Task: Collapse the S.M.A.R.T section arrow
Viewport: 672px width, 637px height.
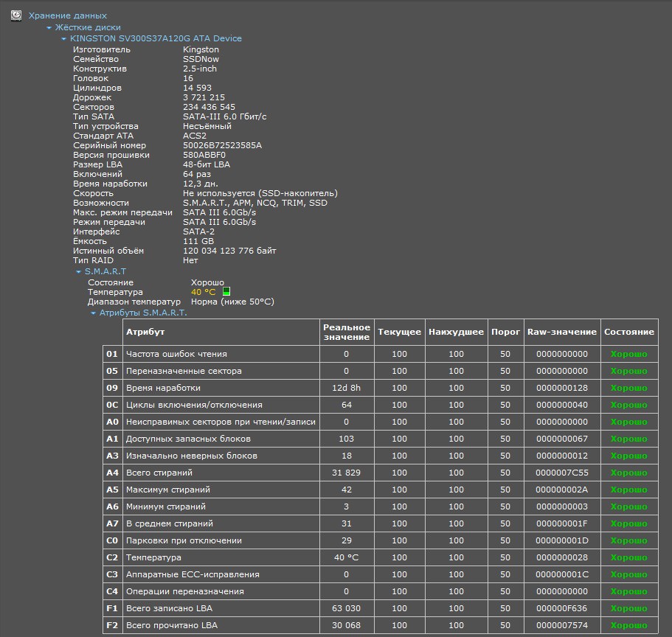Action: 78,271
